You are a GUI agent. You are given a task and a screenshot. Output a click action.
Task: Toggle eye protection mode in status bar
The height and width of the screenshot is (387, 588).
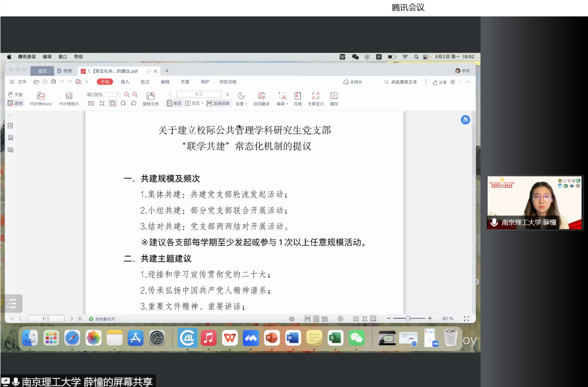click(292, 319)
